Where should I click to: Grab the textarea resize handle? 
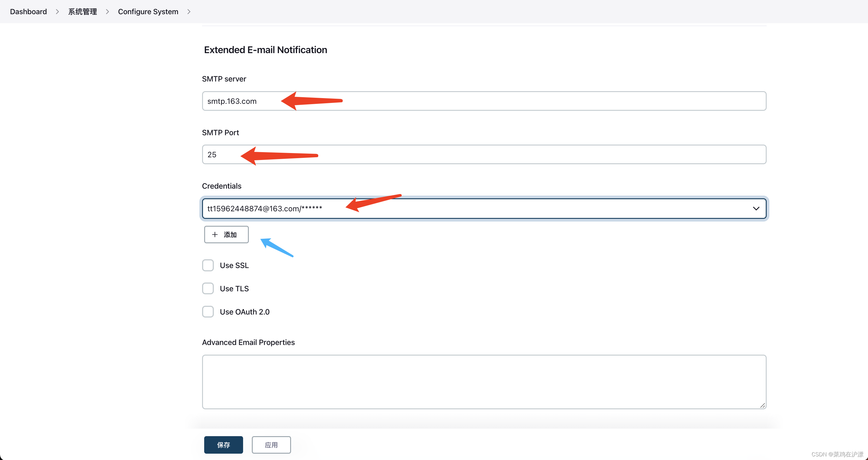(x=762, y=405)
